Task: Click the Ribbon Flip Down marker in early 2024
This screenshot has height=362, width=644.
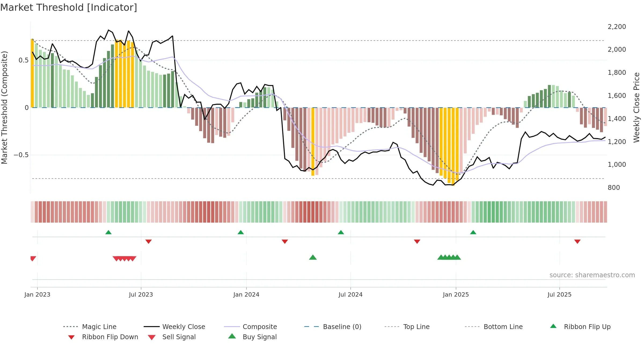Action: click(285, 242)
